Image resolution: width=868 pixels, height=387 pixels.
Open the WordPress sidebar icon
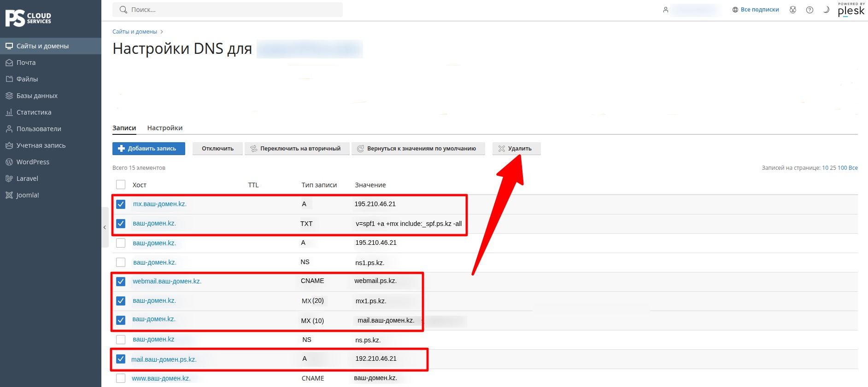(9, 162)
